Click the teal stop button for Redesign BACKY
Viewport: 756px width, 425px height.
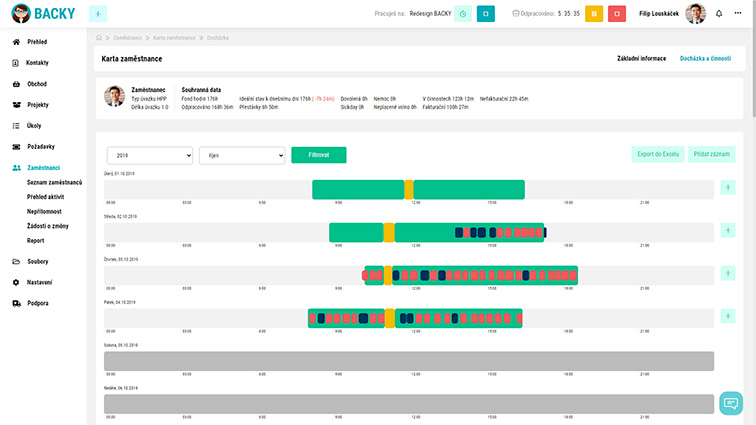click(x=485, y=14)
